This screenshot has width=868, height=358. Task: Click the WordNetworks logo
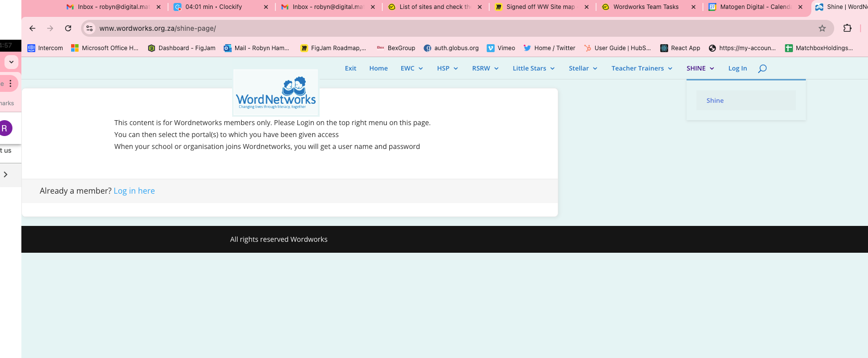[x=276, y=93]
